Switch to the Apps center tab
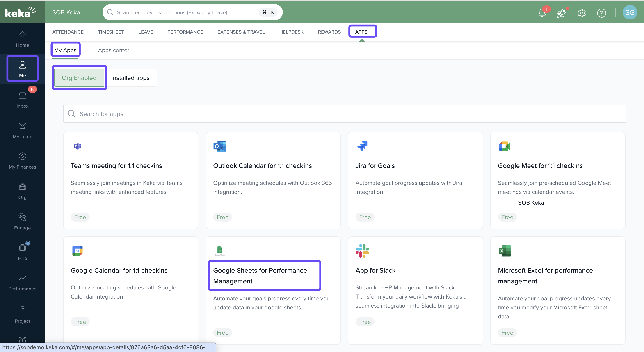Screen dimensions: 644x352 (x=114, y=50)
